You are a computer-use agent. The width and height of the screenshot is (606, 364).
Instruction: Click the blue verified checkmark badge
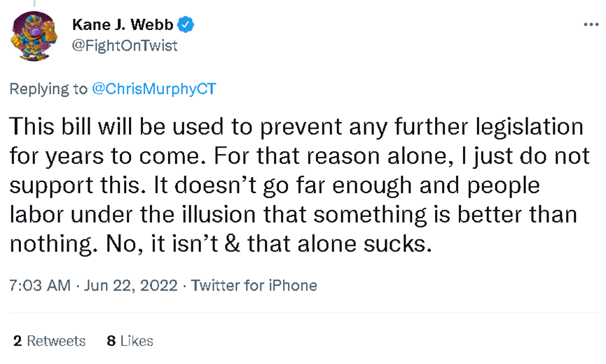[186, 24]
